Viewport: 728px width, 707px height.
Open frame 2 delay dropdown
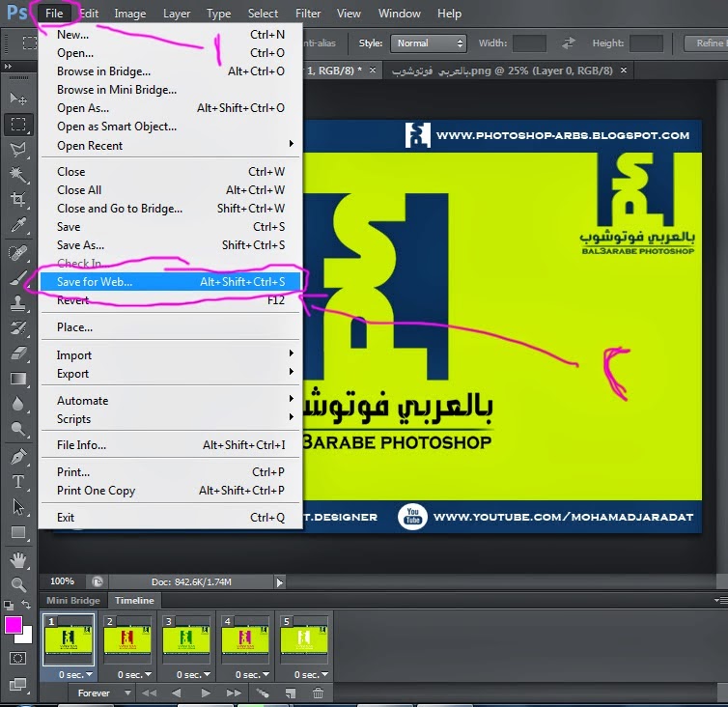tap(133, 674)
